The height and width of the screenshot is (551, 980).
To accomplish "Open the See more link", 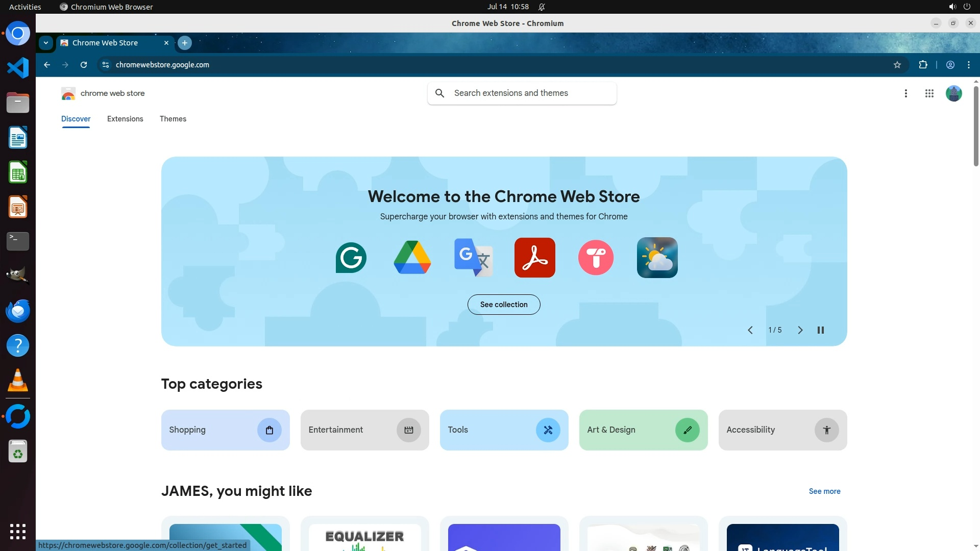I will point(824,491).
